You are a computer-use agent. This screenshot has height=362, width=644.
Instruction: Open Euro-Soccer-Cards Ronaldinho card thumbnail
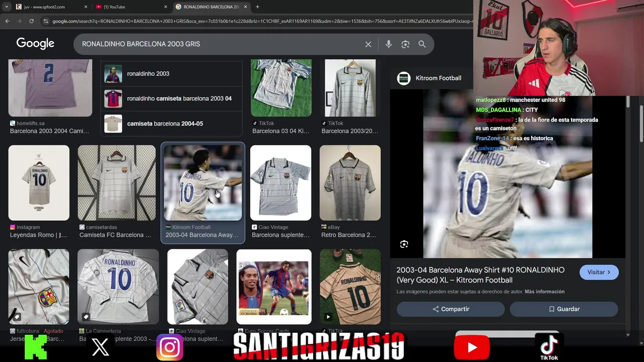[x=274, y=287]
